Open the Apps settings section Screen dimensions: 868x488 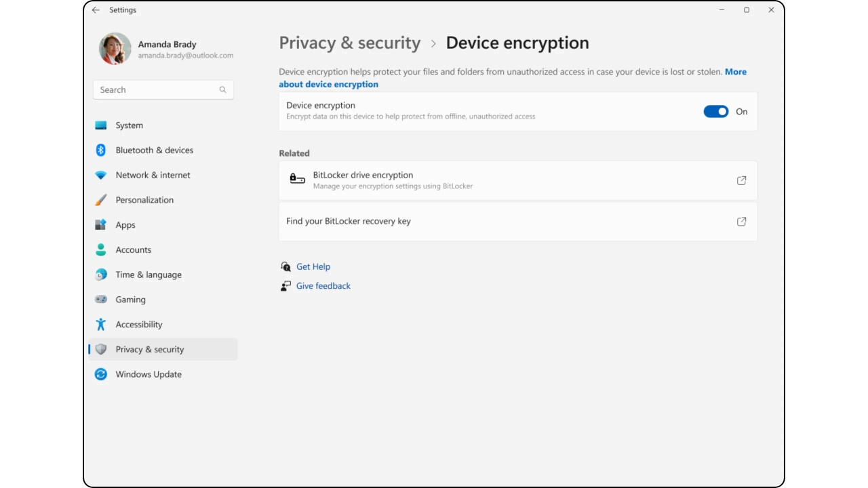coord(125,225)
